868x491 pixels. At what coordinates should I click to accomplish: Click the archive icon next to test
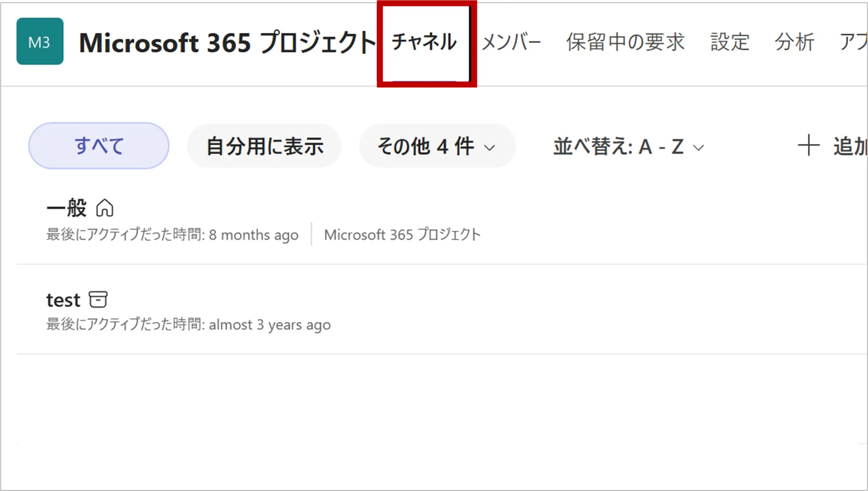click(98, 300)
